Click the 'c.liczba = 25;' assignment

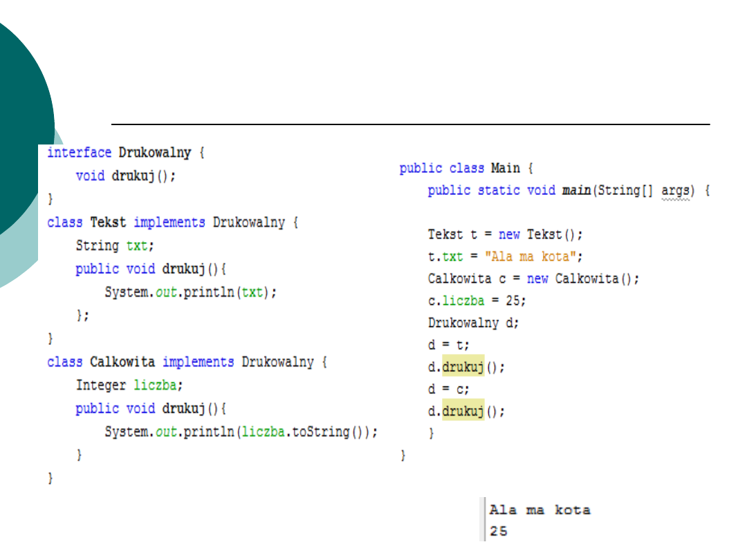pos(477,301)
